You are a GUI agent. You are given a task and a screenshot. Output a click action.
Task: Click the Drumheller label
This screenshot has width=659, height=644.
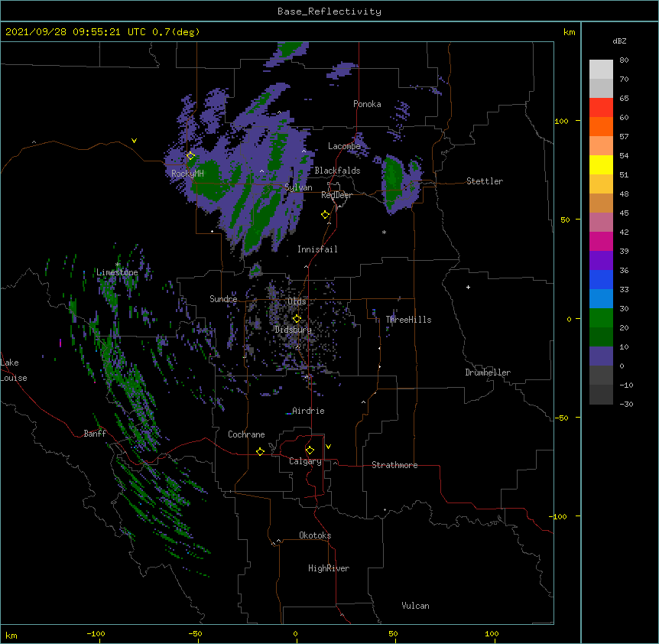pos(488,372)
